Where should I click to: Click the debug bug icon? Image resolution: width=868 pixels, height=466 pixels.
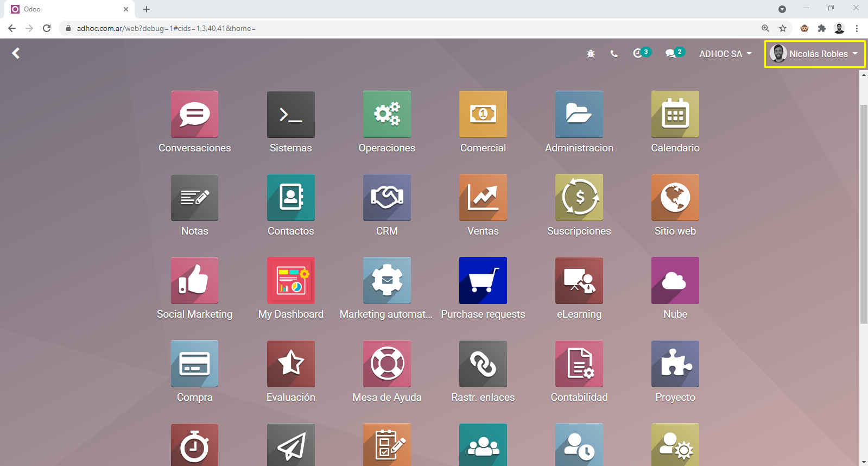click(x=591, y=54)
